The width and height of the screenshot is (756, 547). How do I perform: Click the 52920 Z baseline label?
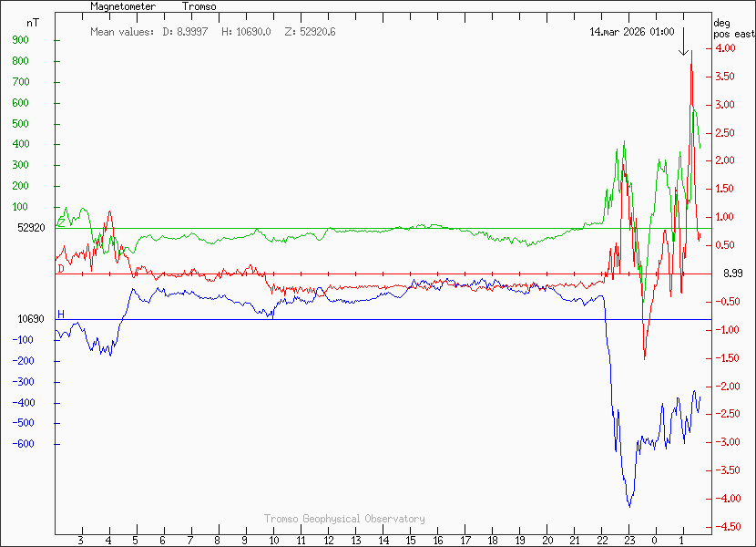pos(31,228)
